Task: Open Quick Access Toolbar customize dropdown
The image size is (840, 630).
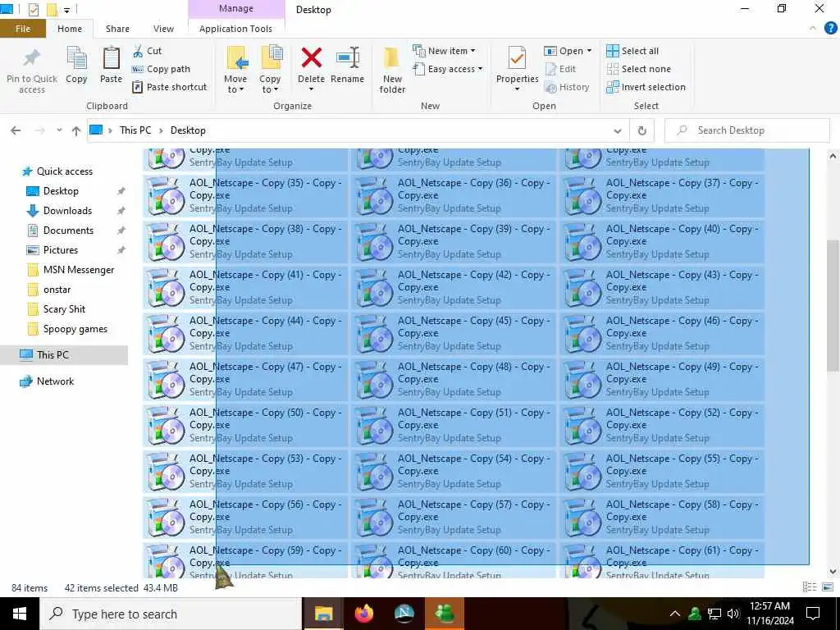Action: point(67,10)
